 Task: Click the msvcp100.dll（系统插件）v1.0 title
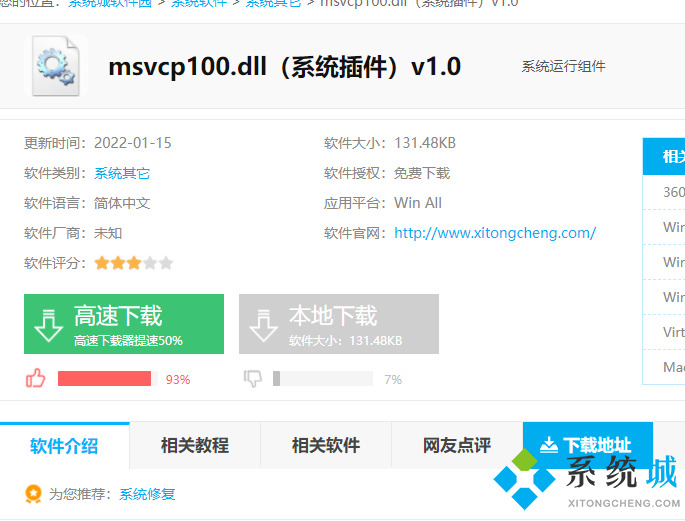click(284, 67)
